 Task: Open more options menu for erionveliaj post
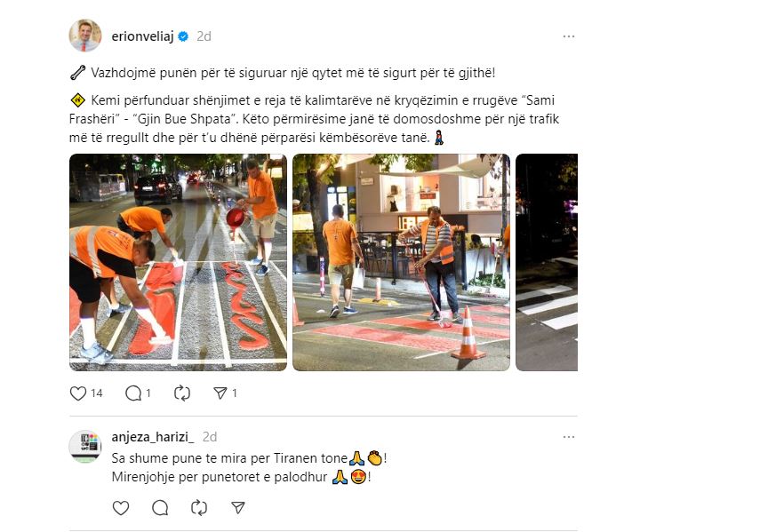(x=569, y=36)
